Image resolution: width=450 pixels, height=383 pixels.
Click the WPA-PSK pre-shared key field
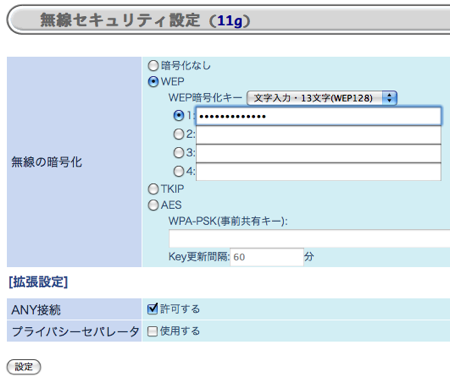pyautogui.click(x=309, y=238)
